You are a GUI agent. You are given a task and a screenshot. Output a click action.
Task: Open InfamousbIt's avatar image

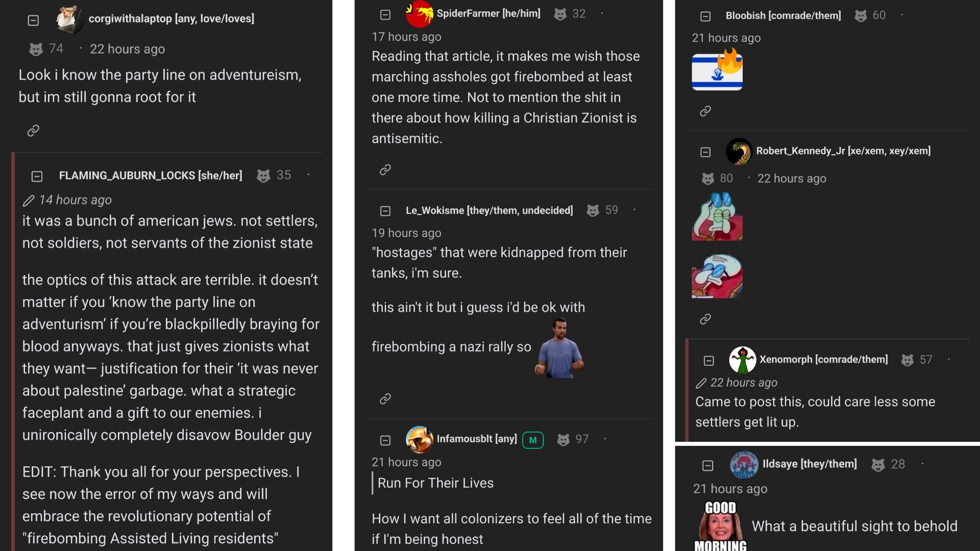click(419, 439)
